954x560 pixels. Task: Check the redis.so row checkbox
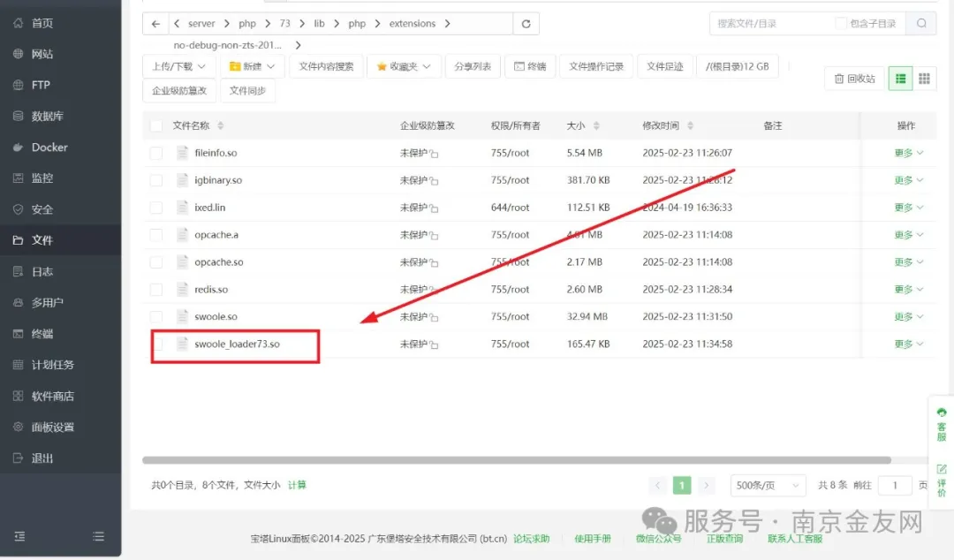point(156,290)
